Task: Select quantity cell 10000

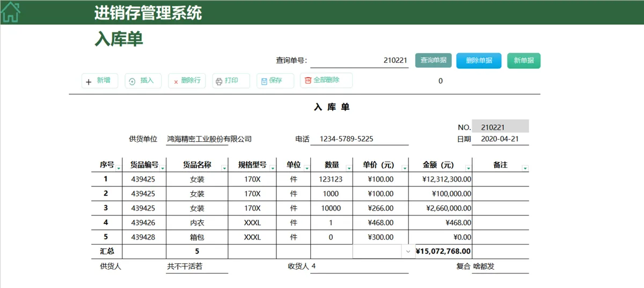Action: coord(331,208)
